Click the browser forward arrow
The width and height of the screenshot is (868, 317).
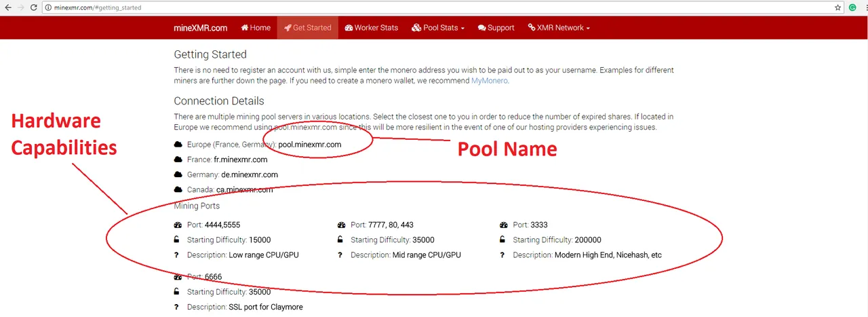[x=20, y=7]
